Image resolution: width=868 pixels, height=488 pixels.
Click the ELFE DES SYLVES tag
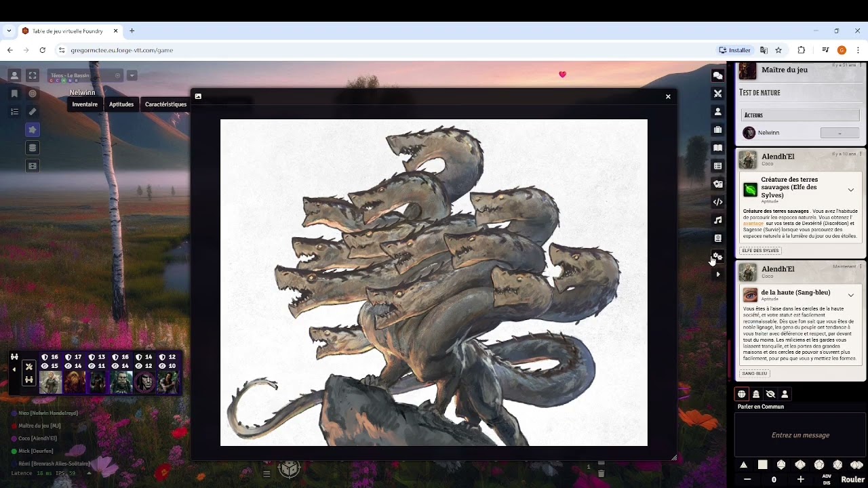(760, 251)
